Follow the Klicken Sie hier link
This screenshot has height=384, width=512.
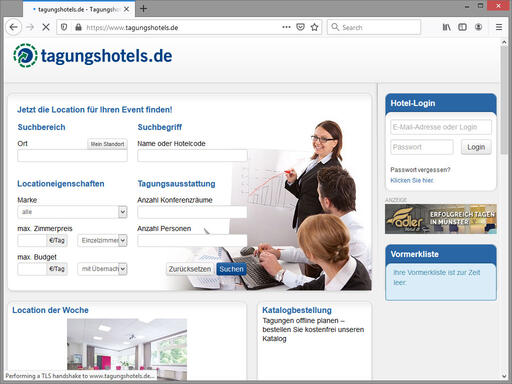click(x=412, y=180)
